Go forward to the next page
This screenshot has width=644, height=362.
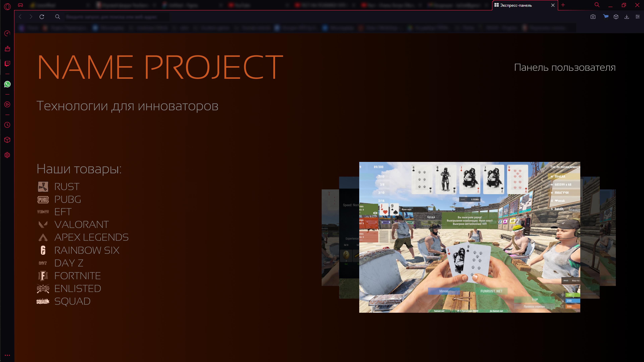click(x=31, y=17)
